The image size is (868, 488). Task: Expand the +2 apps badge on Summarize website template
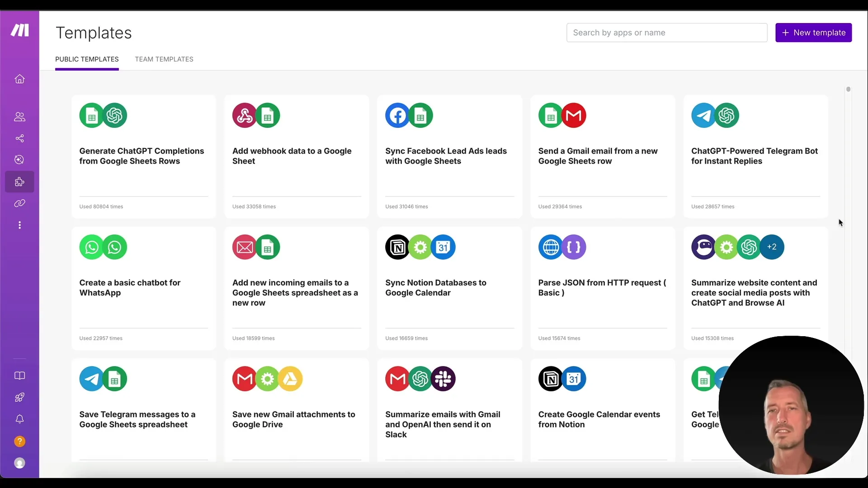click(x=772, y=247)
